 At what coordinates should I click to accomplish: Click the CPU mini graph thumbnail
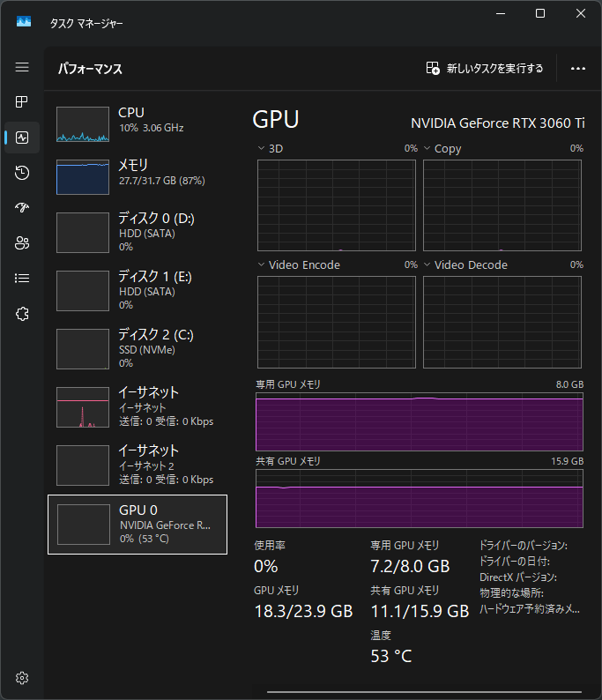(83, 124)
